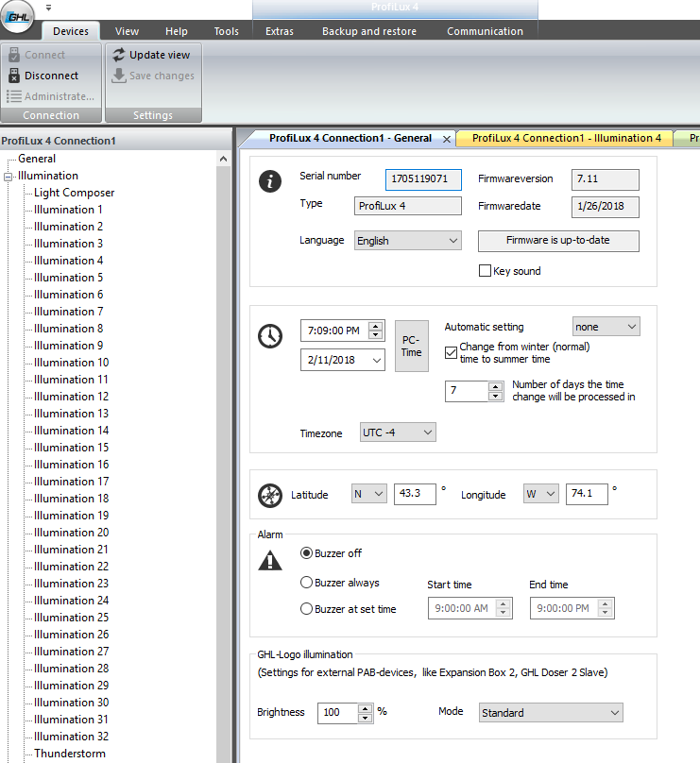Uncheck Change from winter to summer time

(452, 352)
